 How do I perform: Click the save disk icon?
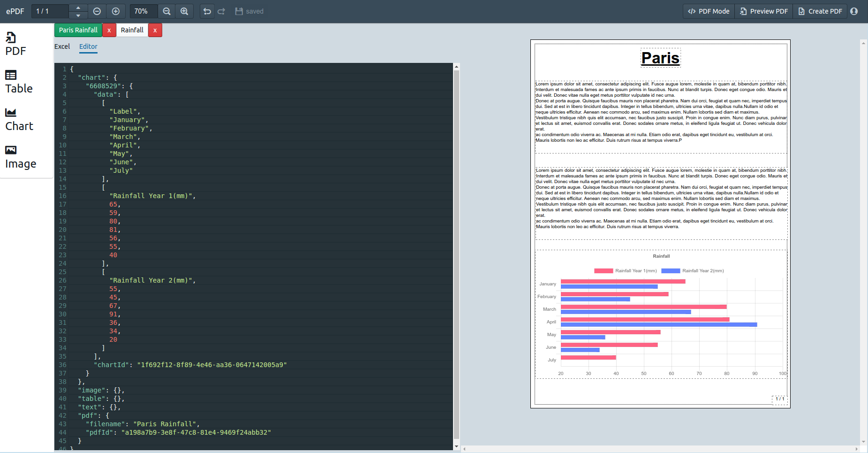click(x=239, y=11)
